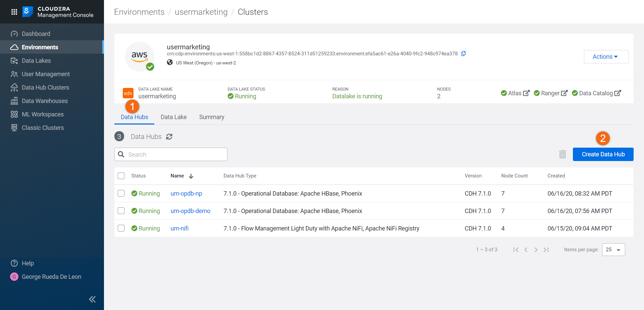The width and height of the screenshot is (644, 310).
Task: Open the um-opdb-np cluster link
Action: click(186, 194)
